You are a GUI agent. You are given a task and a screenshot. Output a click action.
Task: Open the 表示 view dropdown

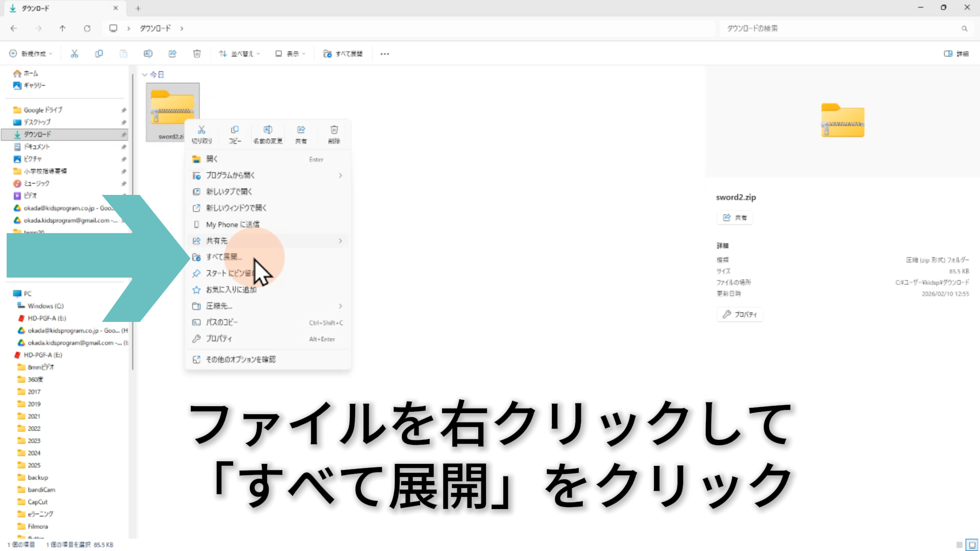tap(290, 54)
